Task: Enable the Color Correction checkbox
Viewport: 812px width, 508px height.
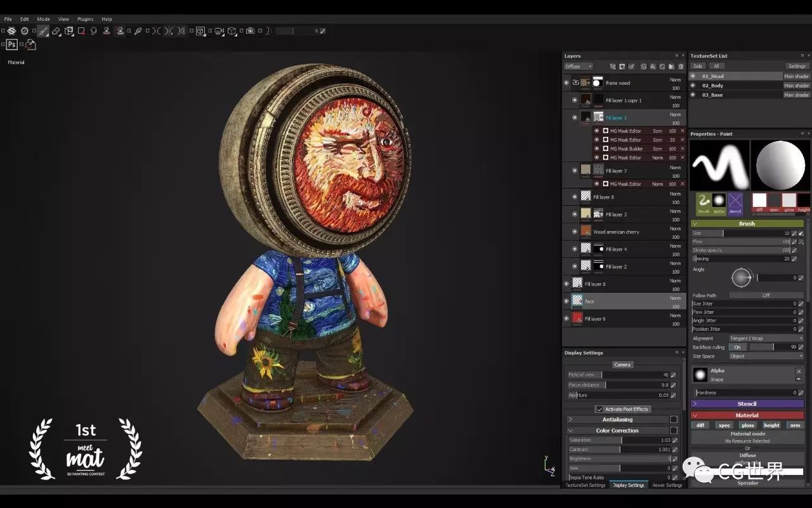Action: pos(674,431)
